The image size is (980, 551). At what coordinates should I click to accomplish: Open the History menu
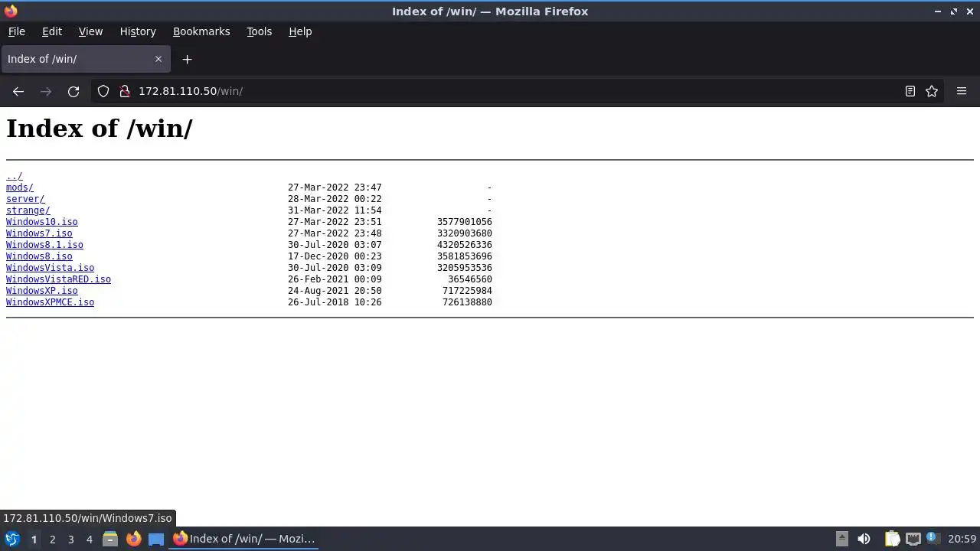138,31
